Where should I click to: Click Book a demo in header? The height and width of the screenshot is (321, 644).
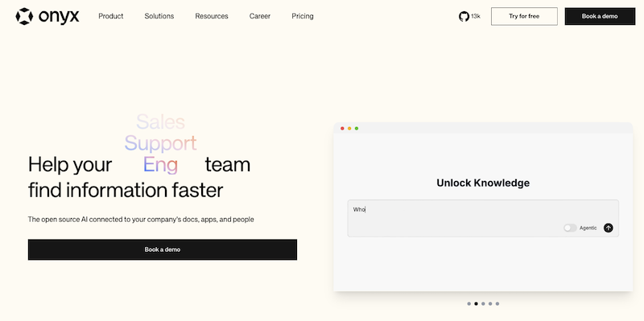[x=600, y=16]
